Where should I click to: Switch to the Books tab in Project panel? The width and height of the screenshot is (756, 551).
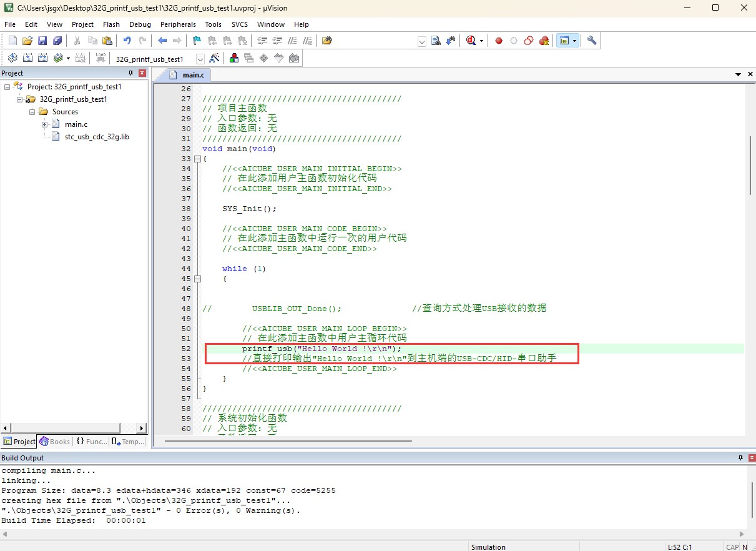(55, 442)
